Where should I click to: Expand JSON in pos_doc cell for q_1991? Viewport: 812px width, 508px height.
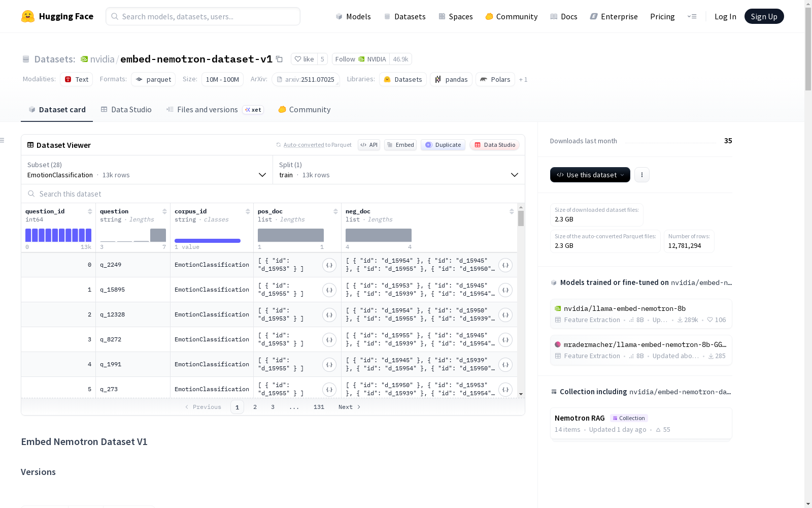pyautogui.click(x=329, y=364)
